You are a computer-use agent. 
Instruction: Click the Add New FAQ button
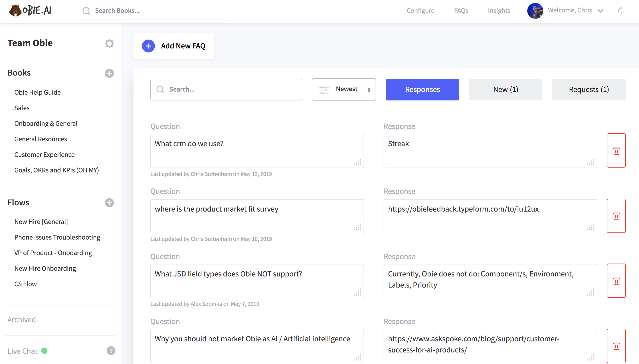click(x=174, y=46)
